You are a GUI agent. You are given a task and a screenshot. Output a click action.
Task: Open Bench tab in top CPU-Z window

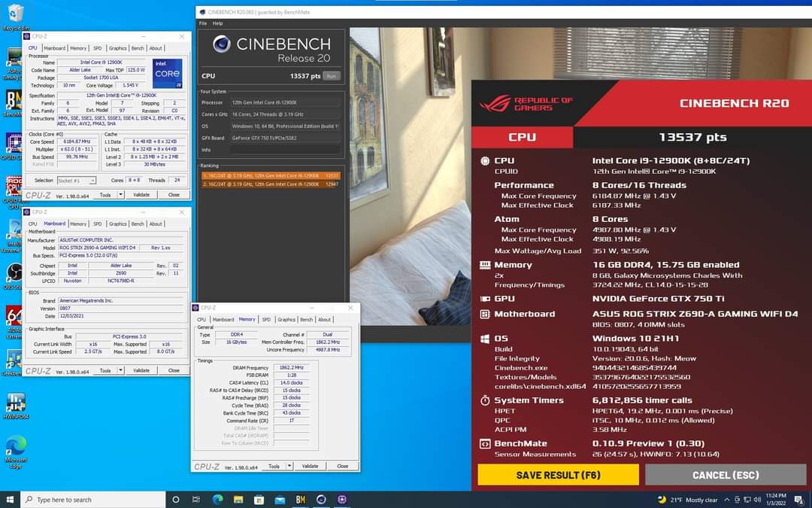pyautogui.click(x=138, y=48)
